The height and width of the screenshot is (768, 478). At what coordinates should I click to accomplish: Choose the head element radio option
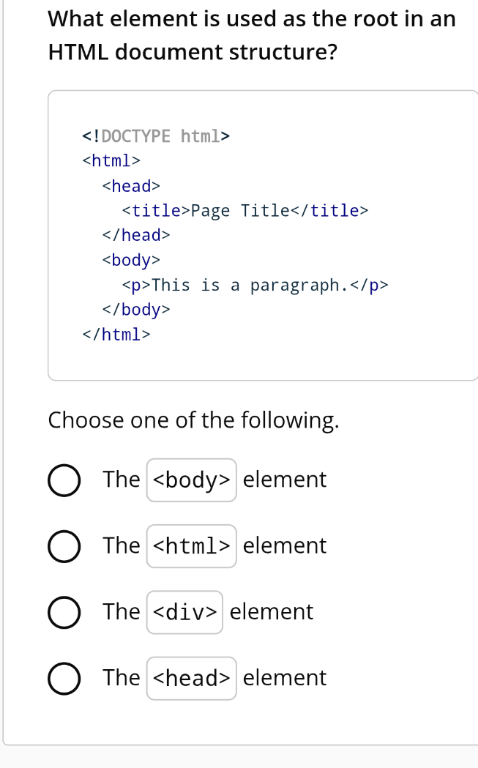pyautogui.click(x=64, y=678)
